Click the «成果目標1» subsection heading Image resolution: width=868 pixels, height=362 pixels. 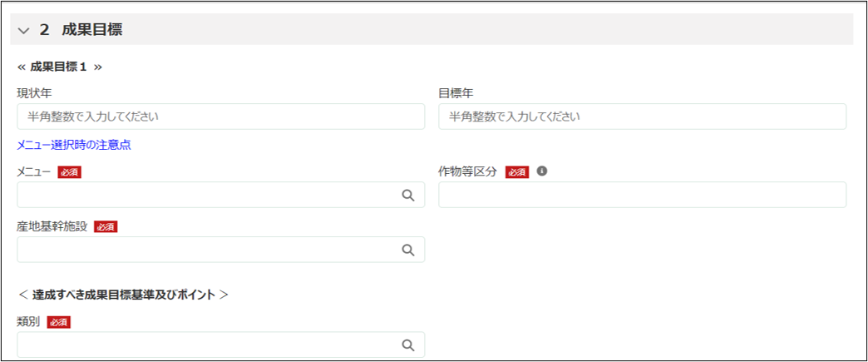pyautogui.click(x=59, y=67)
